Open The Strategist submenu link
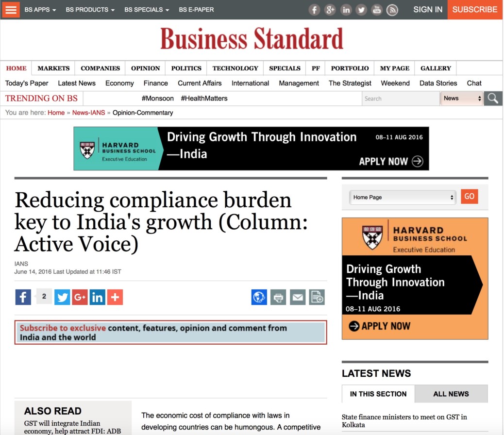Viewport: 504px width, 435px height. (x=350, y=84)
